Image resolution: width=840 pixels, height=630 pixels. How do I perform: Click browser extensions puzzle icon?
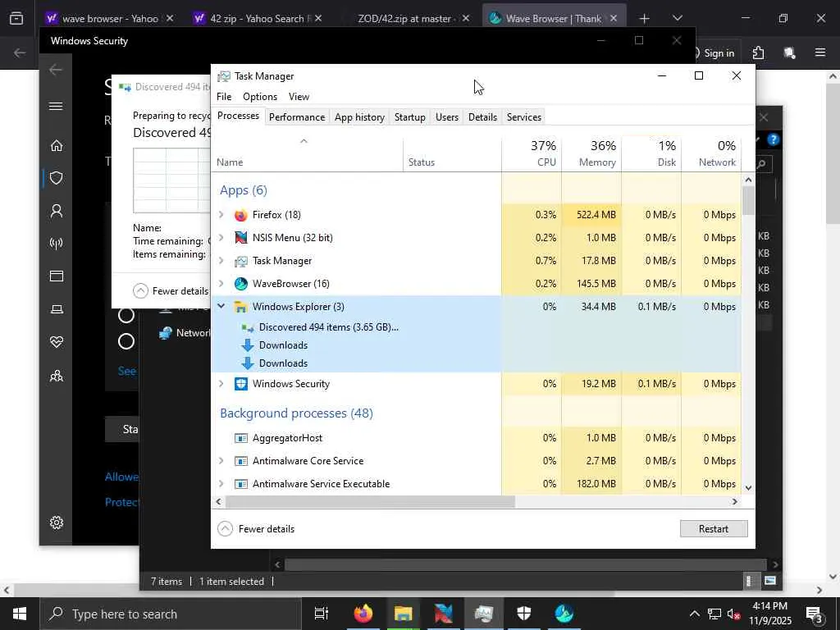pos(758,52)
